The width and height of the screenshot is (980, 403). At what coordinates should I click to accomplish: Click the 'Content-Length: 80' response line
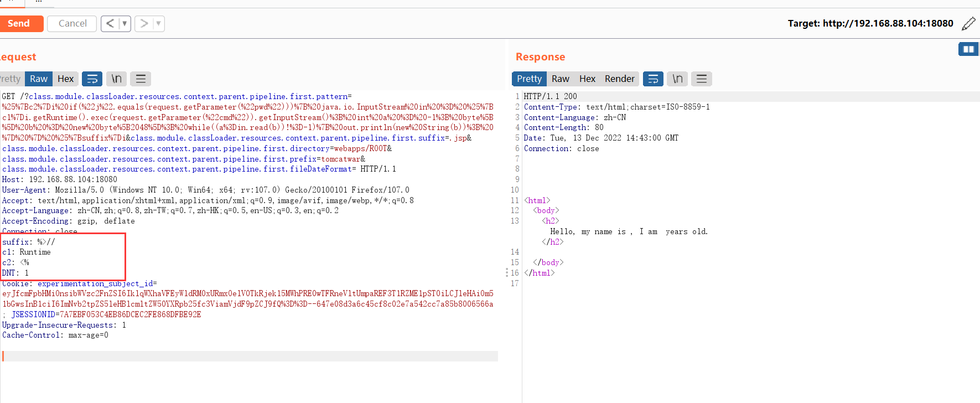pos(563,127)
